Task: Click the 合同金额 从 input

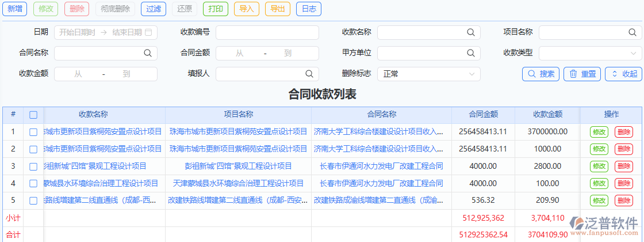Action: pos(239,53)
